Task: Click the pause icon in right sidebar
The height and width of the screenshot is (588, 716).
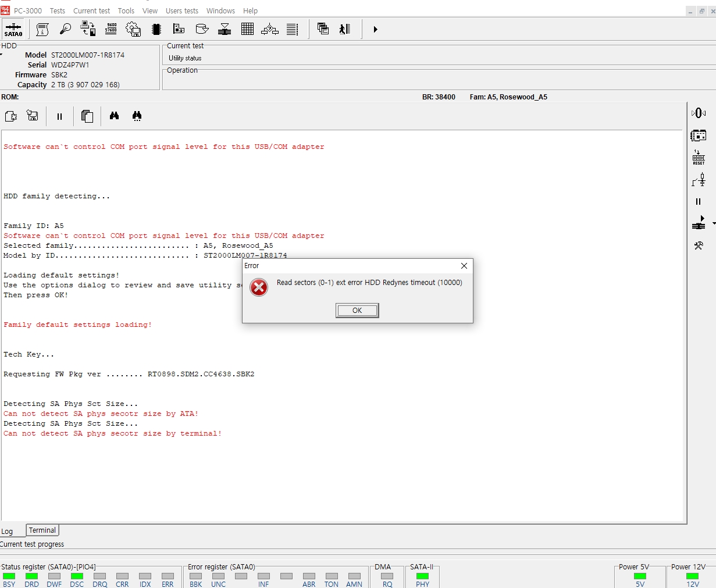Action: pyautogui.click(x=699, y=201)
